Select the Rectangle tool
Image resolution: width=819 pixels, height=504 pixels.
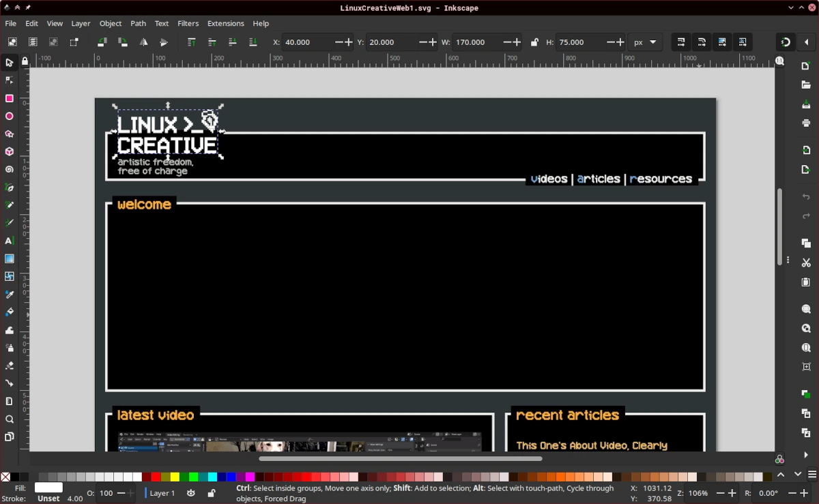(x=10, y=98)
